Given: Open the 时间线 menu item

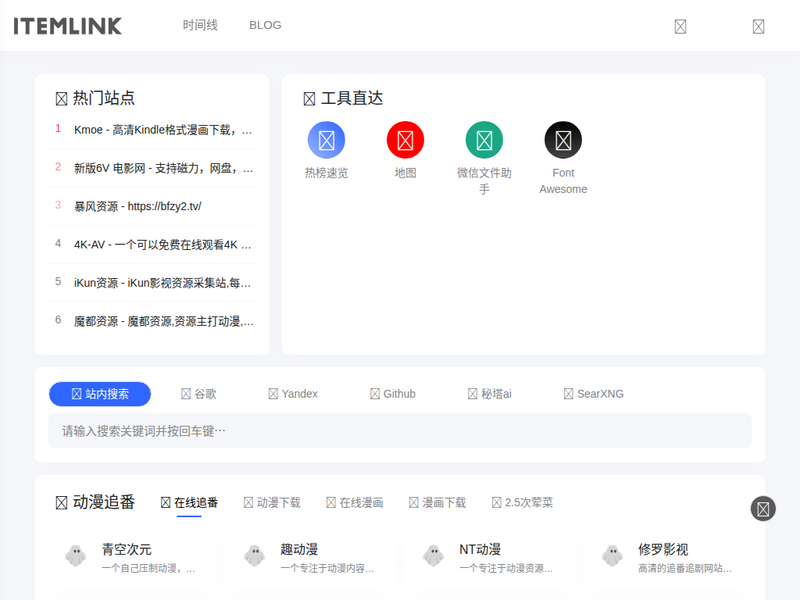Looking at the screenshot, I should [200, 25].
